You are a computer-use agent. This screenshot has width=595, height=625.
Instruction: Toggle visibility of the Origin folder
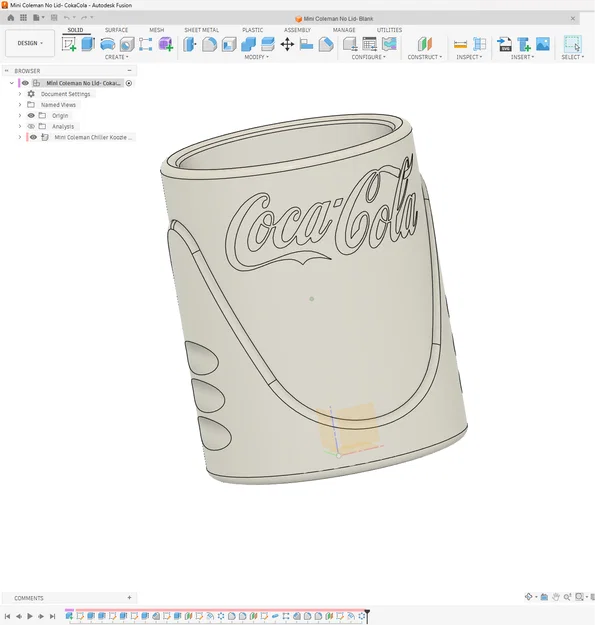31,116
